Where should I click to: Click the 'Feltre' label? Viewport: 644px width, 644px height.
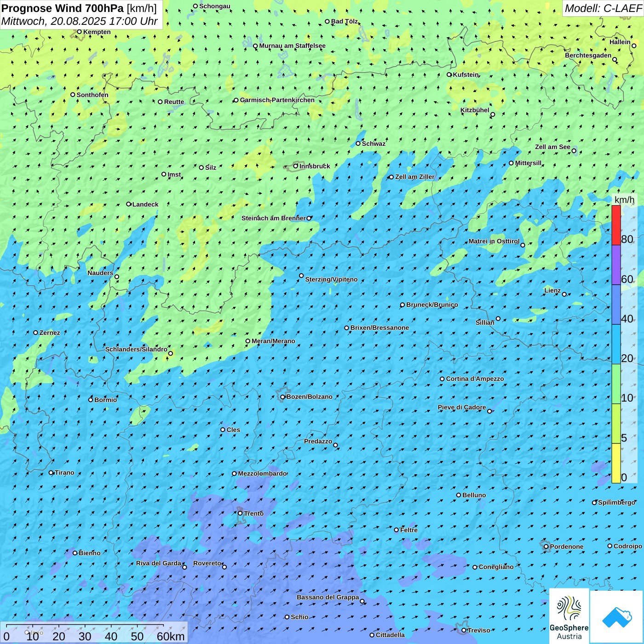click(x=408, y=530)
